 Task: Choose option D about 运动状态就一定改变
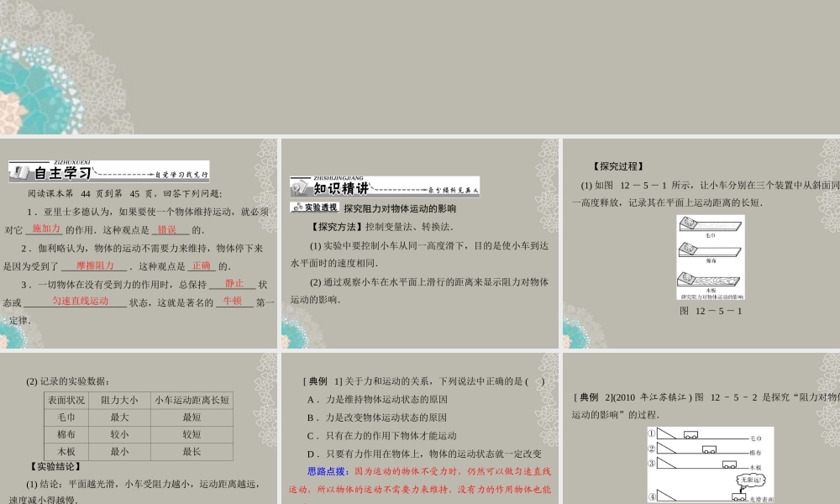[x=424, y=454]
